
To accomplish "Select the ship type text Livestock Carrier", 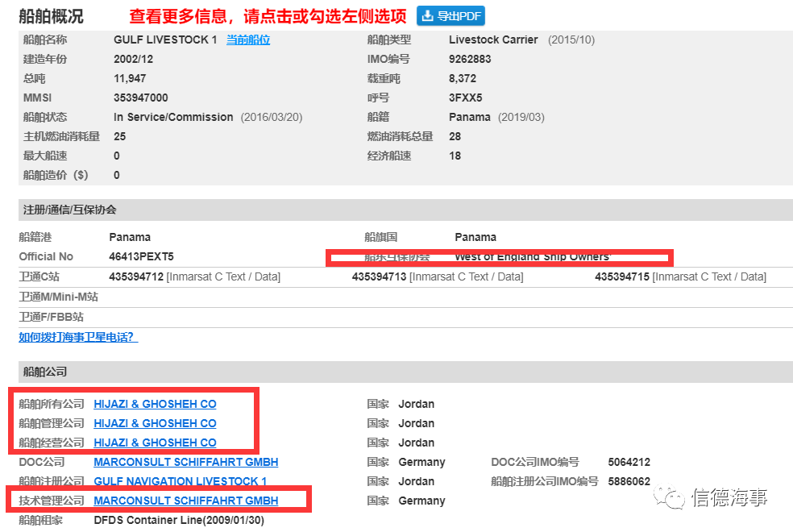I will click(x=493, y=40).
